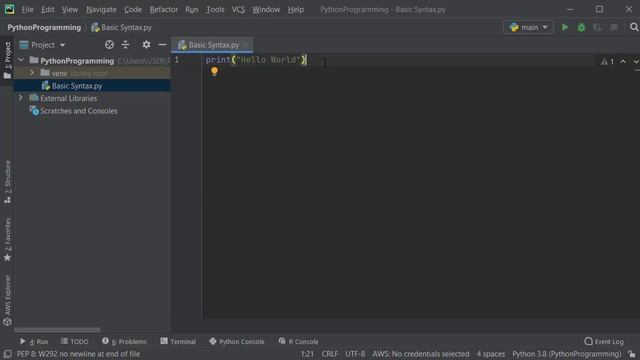Viewport: 640px width, 360px height.
Task: Start debugging with the green bug icon
Action: 581,27
